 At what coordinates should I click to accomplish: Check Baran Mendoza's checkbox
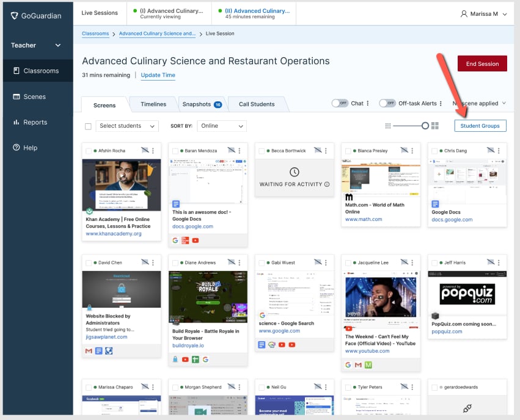(175, 151)
